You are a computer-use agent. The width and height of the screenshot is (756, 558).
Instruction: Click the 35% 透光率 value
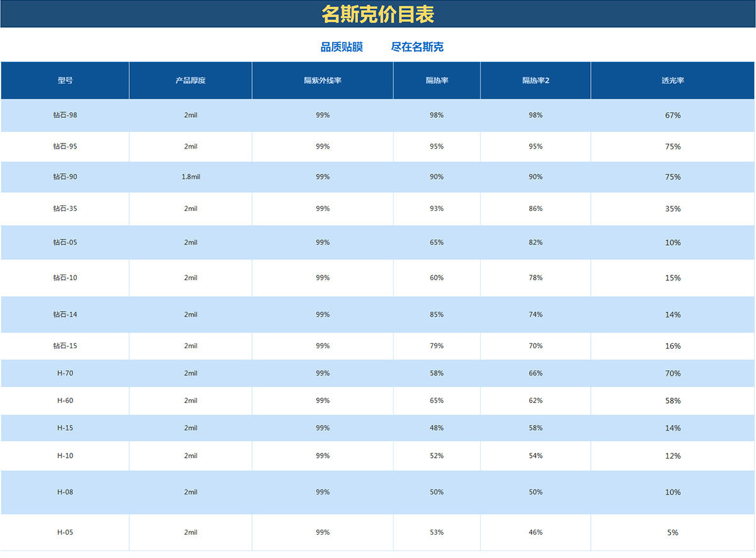(x=673, y=208)
